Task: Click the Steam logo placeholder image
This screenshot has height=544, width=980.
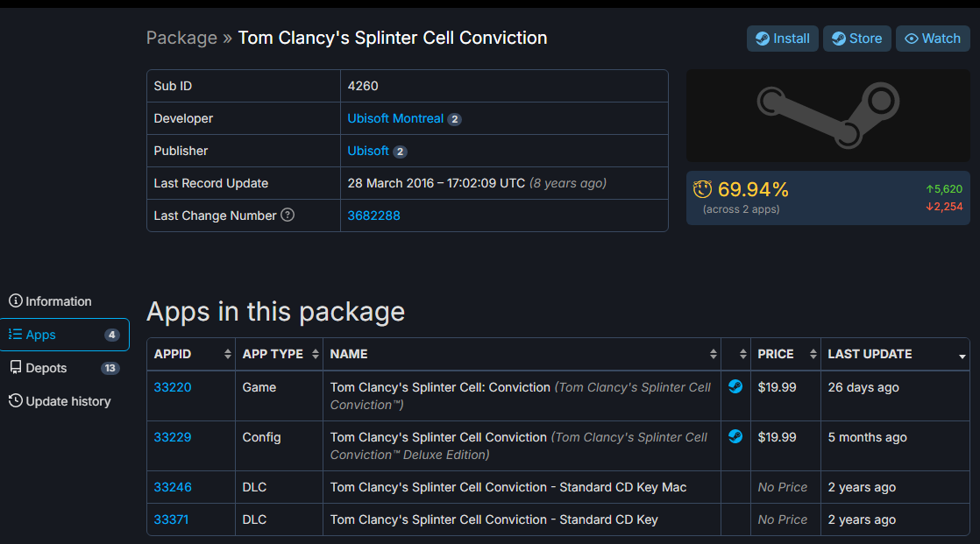Action: coord(828,116)
